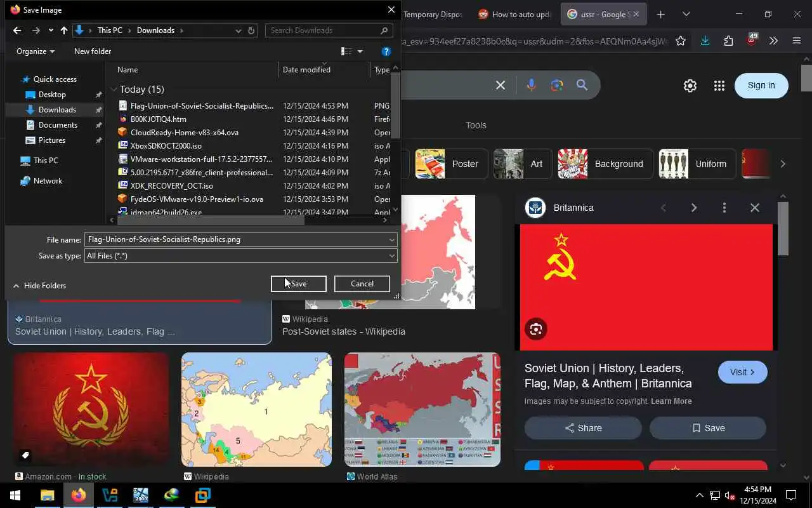Cancel the Save Image dialog
The height and width of the screenshot is (508, 812).
[362, 284]
